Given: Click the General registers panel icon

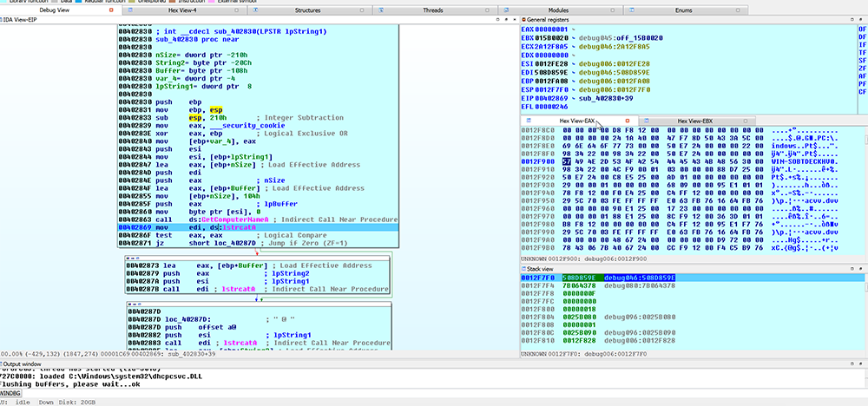Looking at the screenshot, I should pos(524,19).
